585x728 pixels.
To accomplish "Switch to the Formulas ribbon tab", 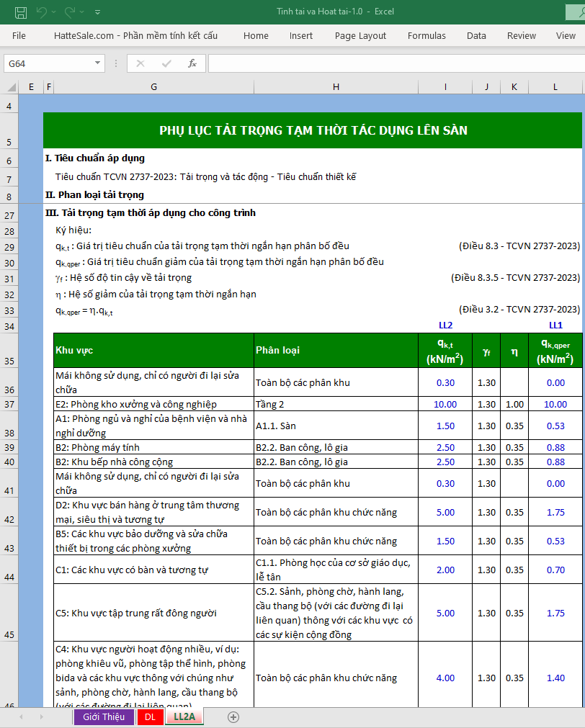I will (427, 36).
